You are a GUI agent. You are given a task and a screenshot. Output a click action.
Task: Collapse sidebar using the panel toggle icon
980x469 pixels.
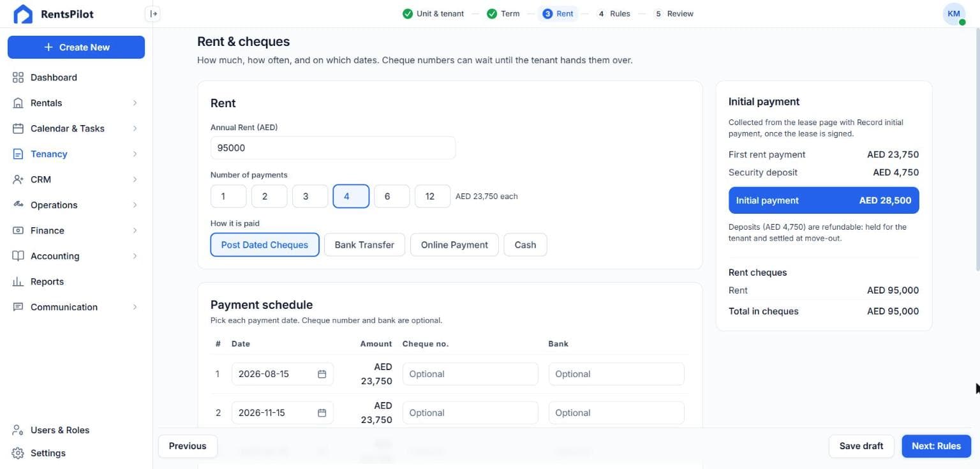pos(152,13)
